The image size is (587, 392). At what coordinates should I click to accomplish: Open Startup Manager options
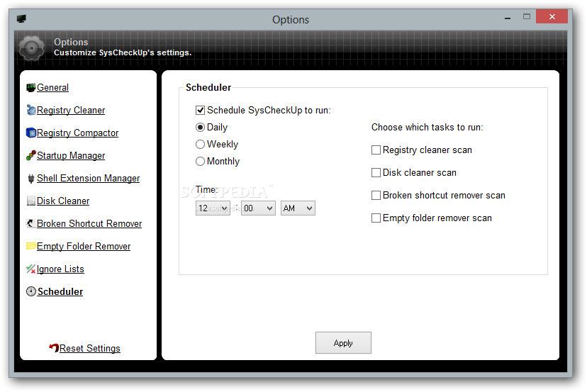click(71, 156)
